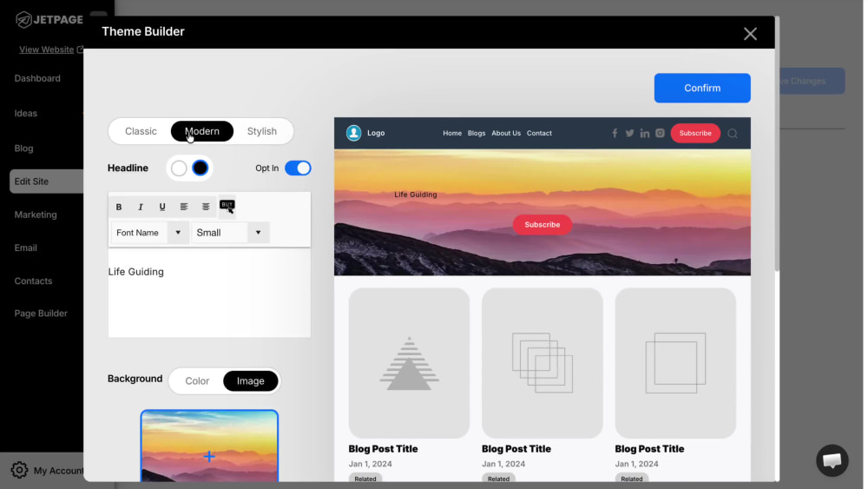The image size is (868, 489).
Task: Underline the headline text
Action: 162,207
